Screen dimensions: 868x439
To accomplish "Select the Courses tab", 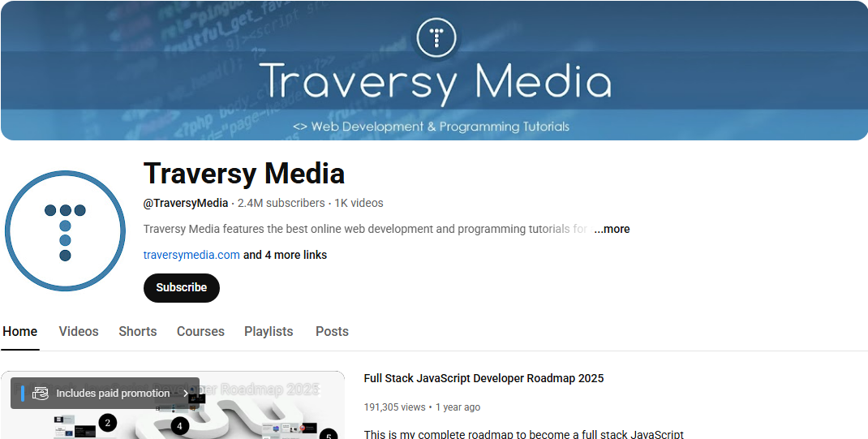I will [200, 332].
